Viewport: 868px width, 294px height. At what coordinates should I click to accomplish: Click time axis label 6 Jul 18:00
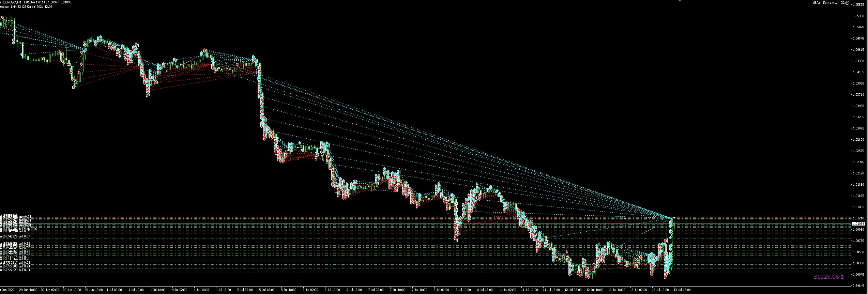point(354,290)
